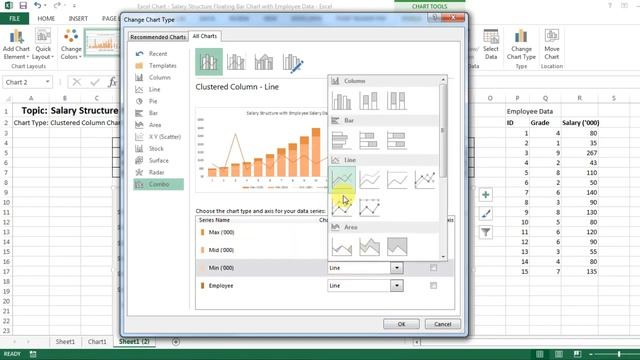Add a new sheet button

click(176, 342)
